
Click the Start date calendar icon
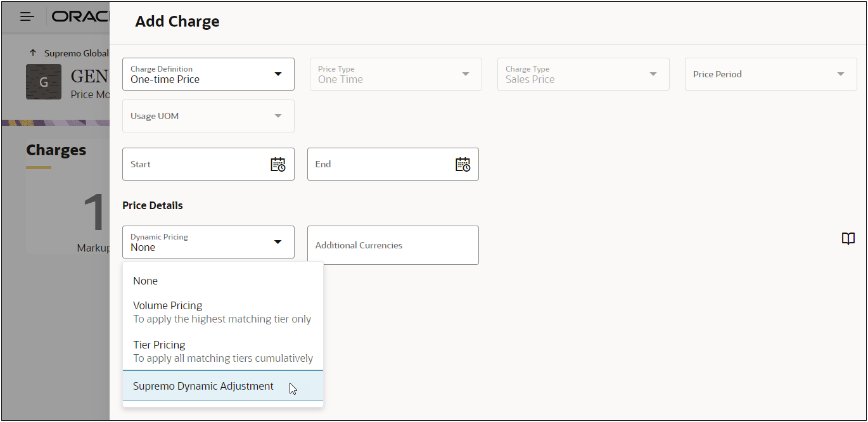coord(278,165)
